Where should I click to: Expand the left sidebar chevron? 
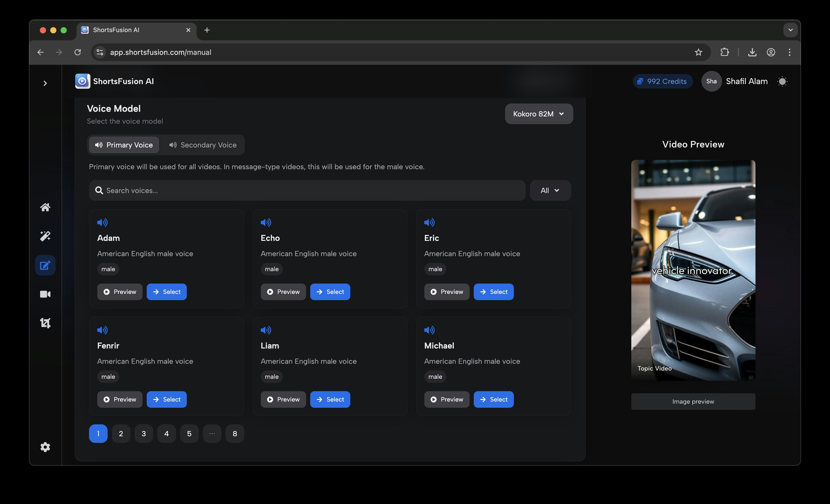[45, 83]
